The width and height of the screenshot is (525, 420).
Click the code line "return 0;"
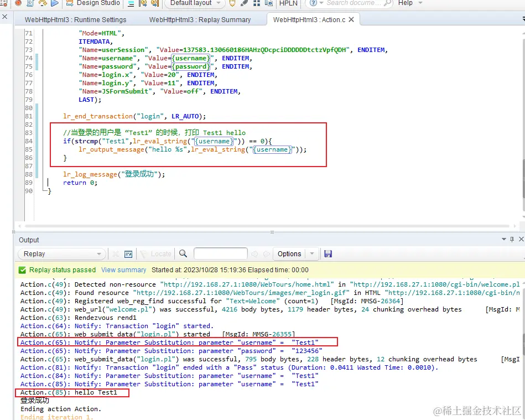(80, 183)
